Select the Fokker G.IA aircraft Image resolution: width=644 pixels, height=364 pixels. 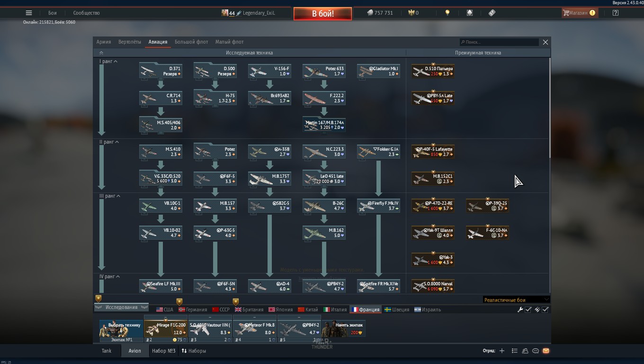pyautogui.click(x=378, y=152)
